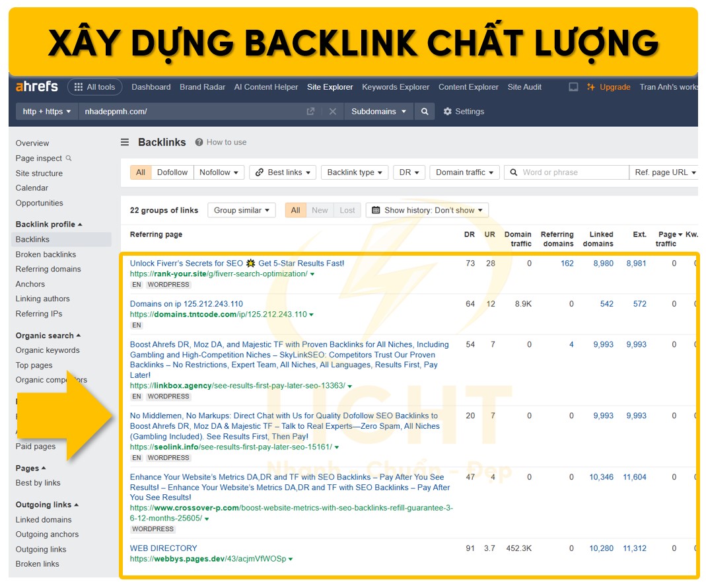Open Site Audit tool
Viewport: 706px width, 588px height.
(524, 87)
